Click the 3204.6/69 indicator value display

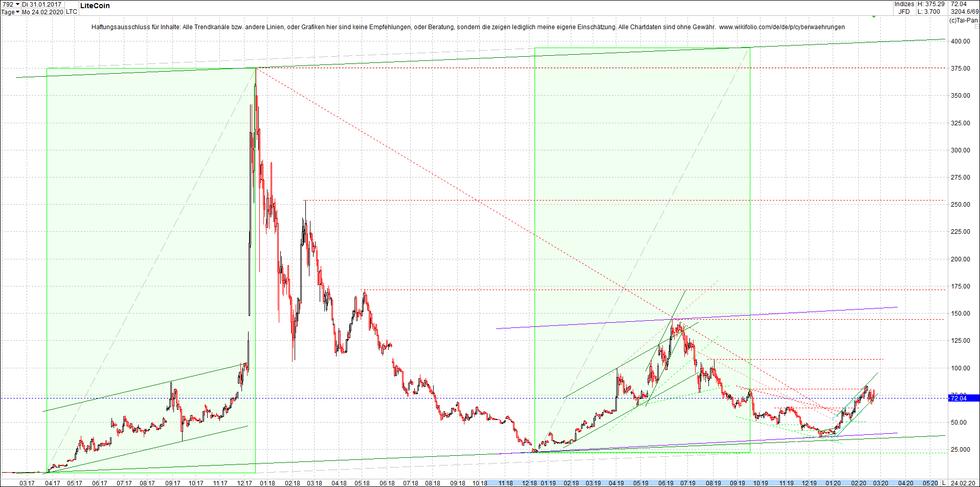pyautogui.click(x=964, y=11)
